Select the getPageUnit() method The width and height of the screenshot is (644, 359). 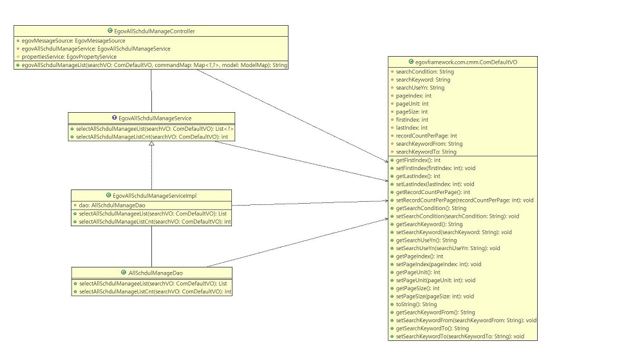(x=418, y=272)
